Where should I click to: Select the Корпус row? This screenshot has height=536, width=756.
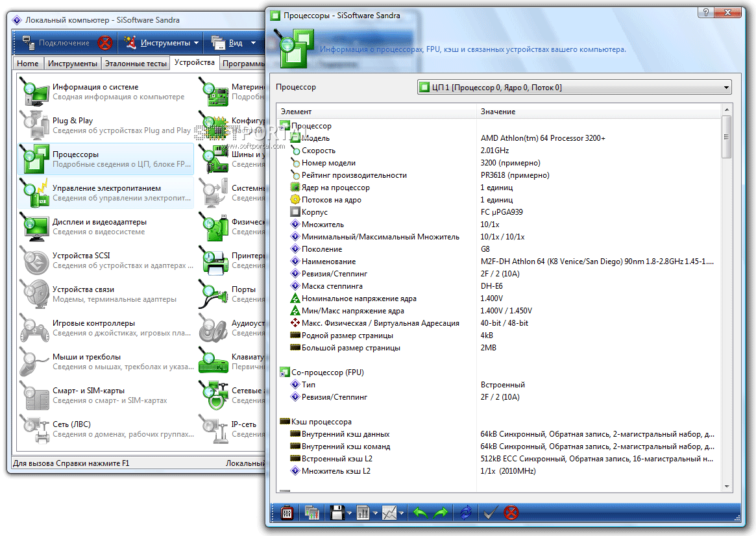(x=500, y=212)
